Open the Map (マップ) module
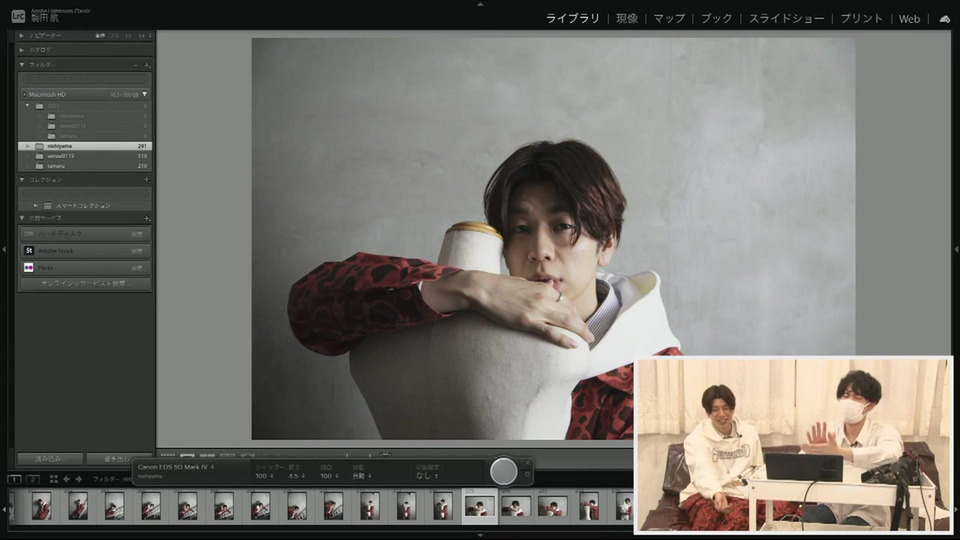 tap(669, 18)
